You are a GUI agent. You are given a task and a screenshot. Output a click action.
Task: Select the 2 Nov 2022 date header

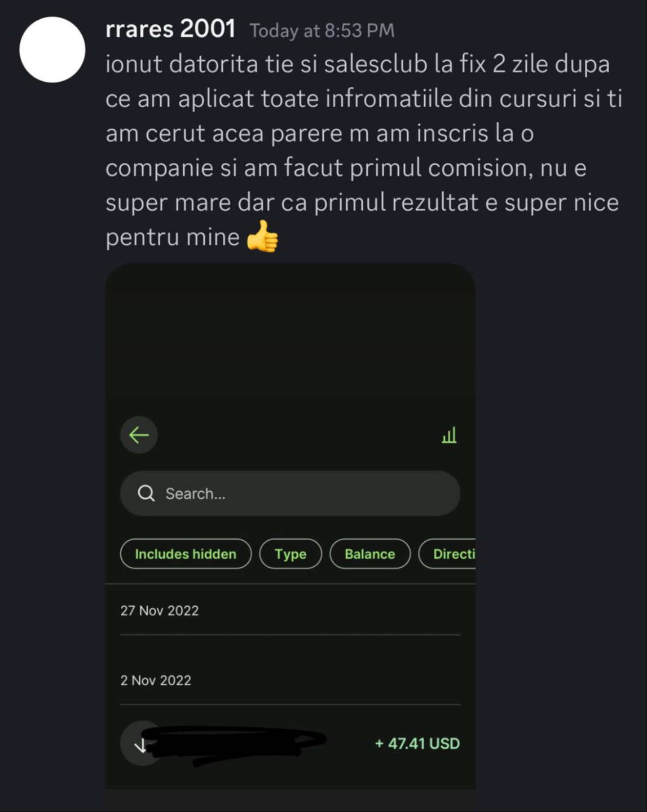coord(156,680)
